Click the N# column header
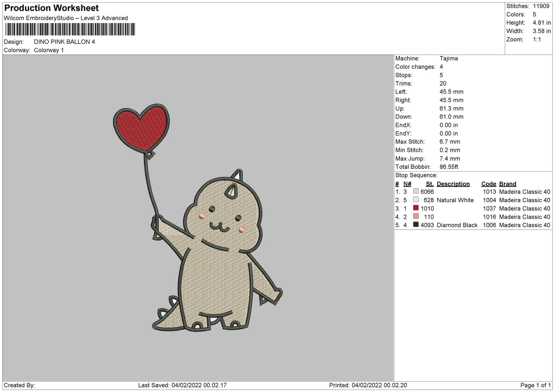The height and width of the screenshot is (392, 555). pyautogui.click(x=407, y=184)
